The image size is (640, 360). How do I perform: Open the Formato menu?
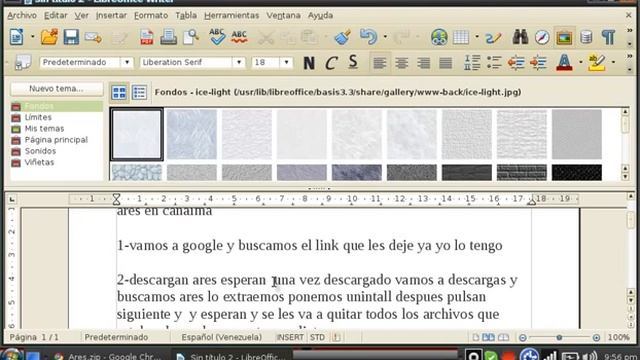151,16
